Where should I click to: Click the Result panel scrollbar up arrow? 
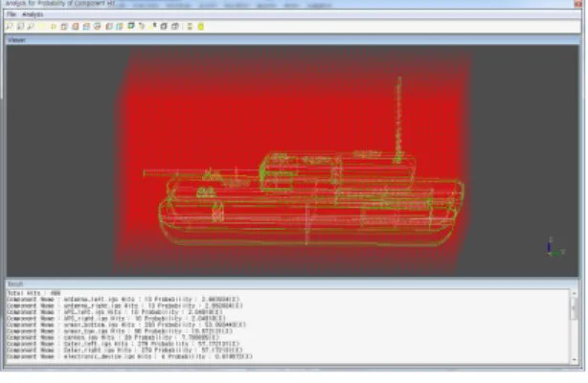tap(575, 293)
